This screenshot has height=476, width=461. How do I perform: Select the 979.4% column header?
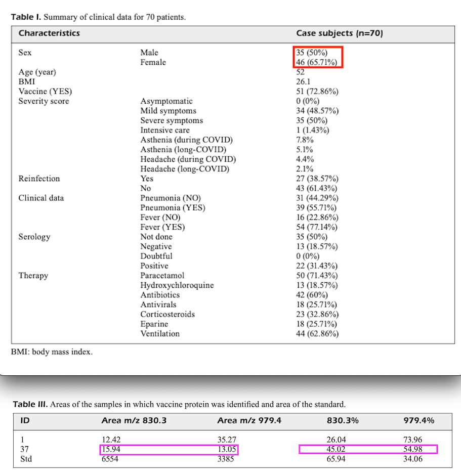click(x=418, y=420)
